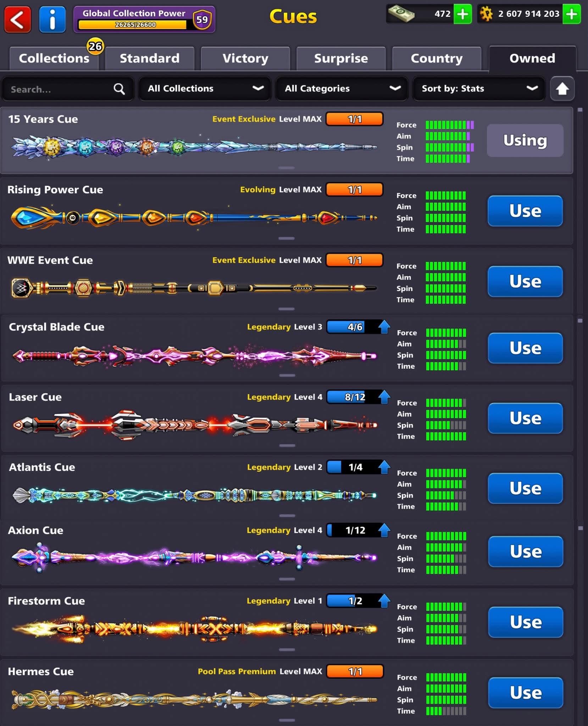The height and width of the screenshot is (726, 588).
Task: Expand the All Categories dropdown
Action: click(342, 89)
